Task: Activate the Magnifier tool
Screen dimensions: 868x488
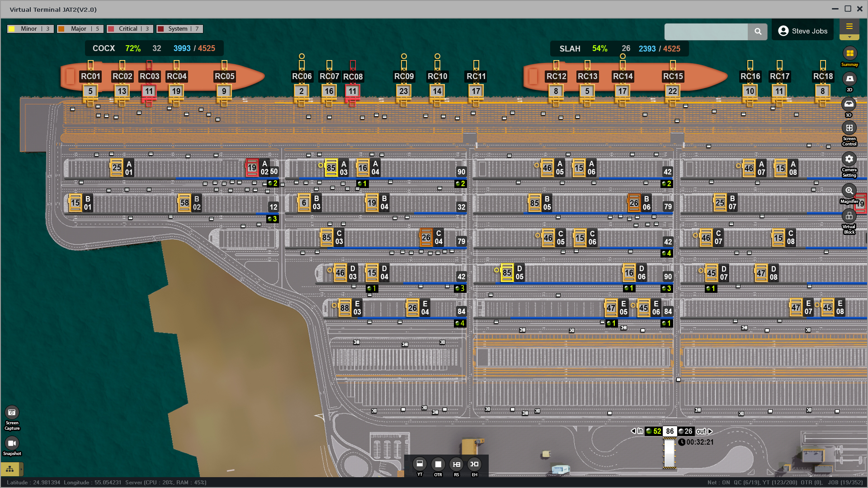Action: click(849, 191)
